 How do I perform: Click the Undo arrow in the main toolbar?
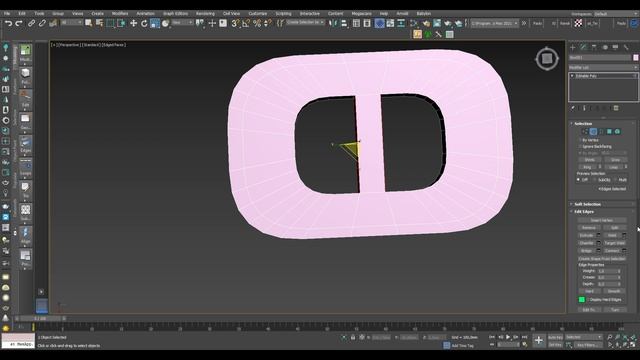point(8,24)
